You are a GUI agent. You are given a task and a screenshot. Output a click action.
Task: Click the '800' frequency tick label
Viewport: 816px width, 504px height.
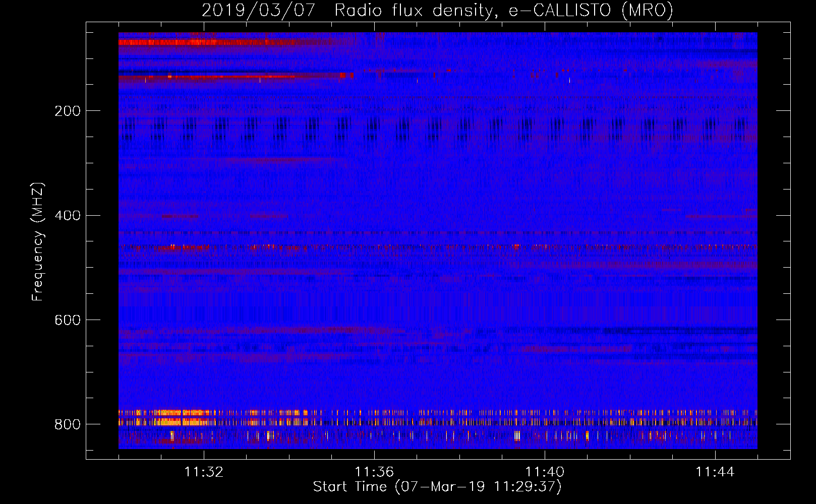pyautogui.click(x=68, y=424)
